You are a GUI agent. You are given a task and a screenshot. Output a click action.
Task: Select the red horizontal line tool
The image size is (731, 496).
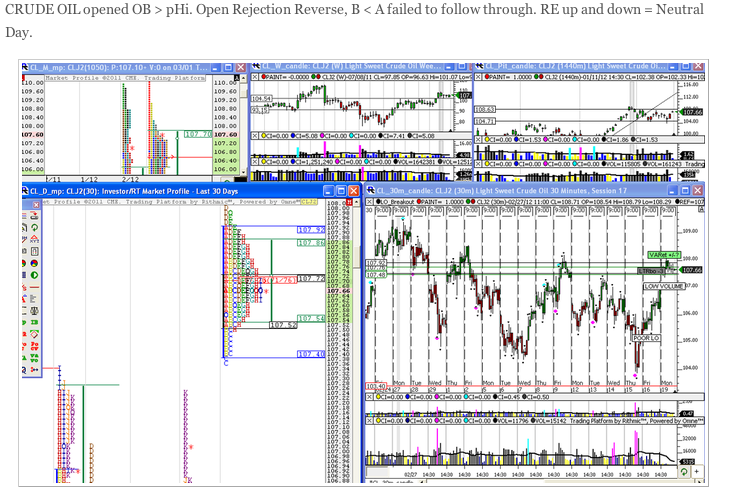pos(34,287)
